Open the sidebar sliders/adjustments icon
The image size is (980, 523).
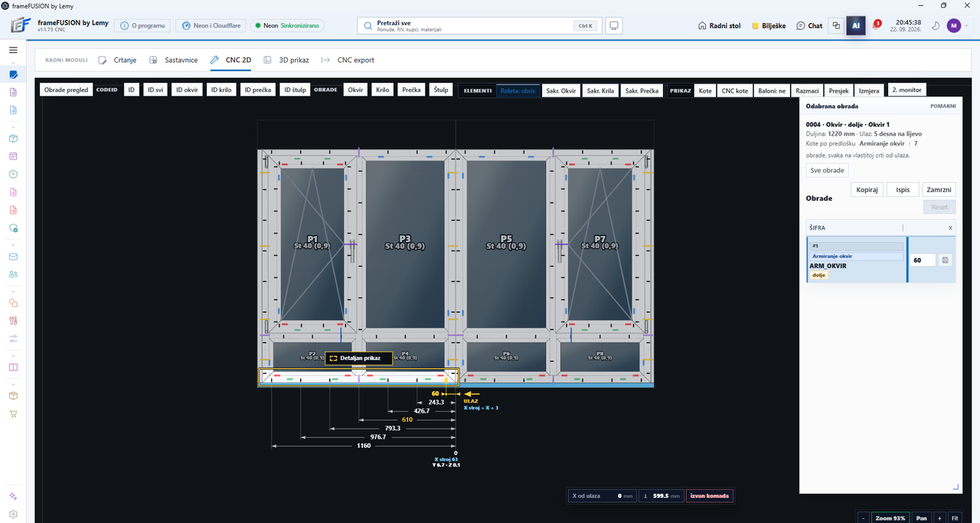[x=13, y=338]
